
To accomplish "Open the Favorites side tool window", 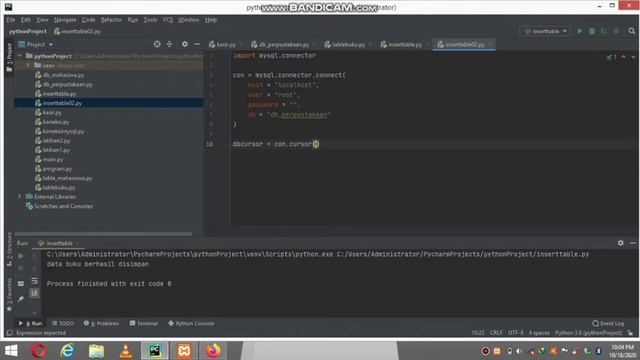I will pos(9,294).
